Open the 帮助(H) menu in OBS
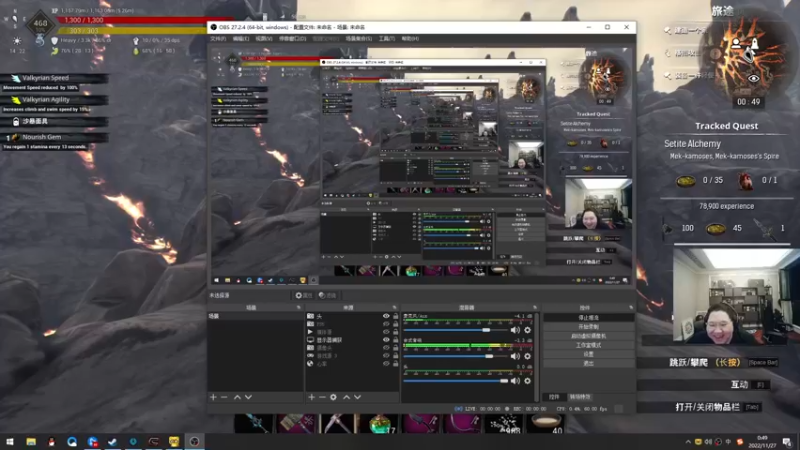 click(410, 39)
